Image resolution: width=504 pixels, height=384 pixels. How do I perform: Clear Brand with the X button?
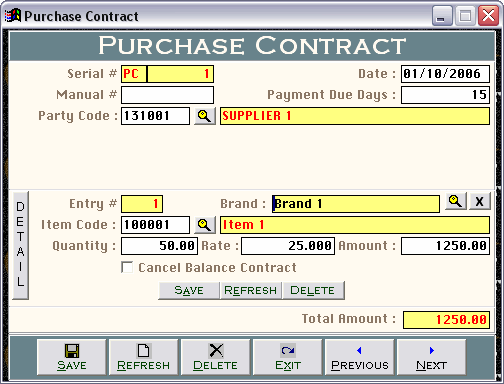[x=480, y=201]
